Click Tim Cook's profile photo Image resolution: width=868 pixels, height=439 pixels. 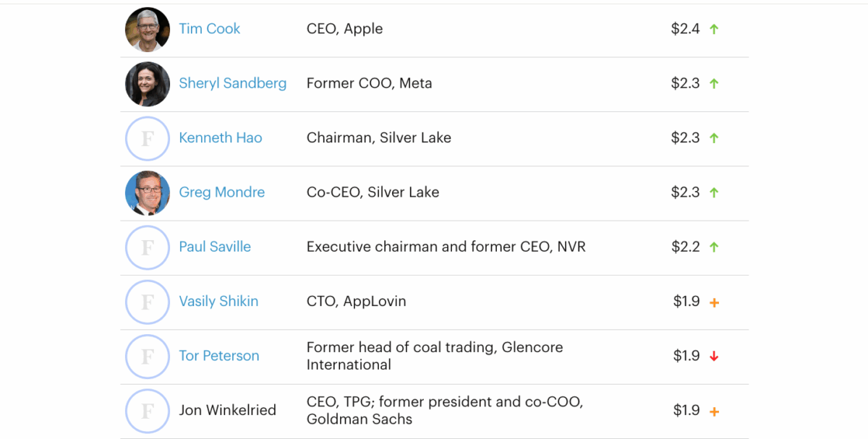[x=148, y=30]
